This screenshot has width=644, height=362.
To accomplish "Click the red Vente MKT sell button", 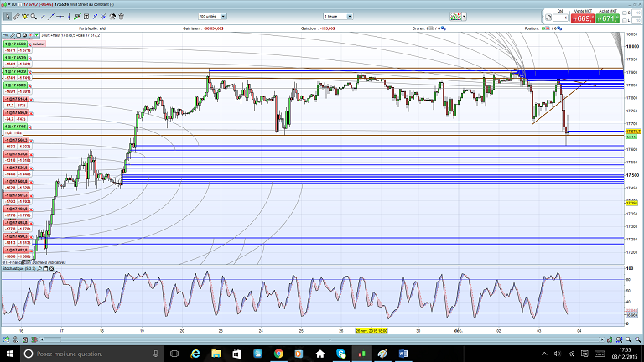I will tap(584, 17).
